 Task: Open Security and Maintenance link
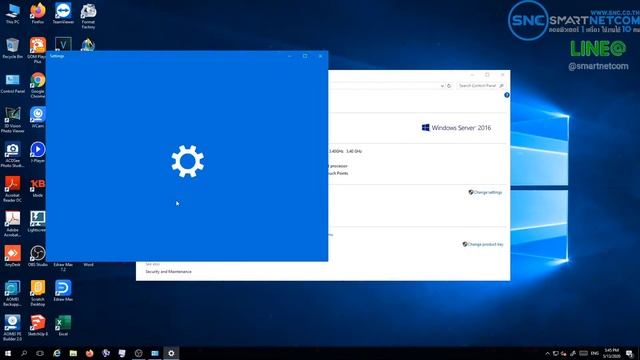pyautogui.click(x=168, y=272)
